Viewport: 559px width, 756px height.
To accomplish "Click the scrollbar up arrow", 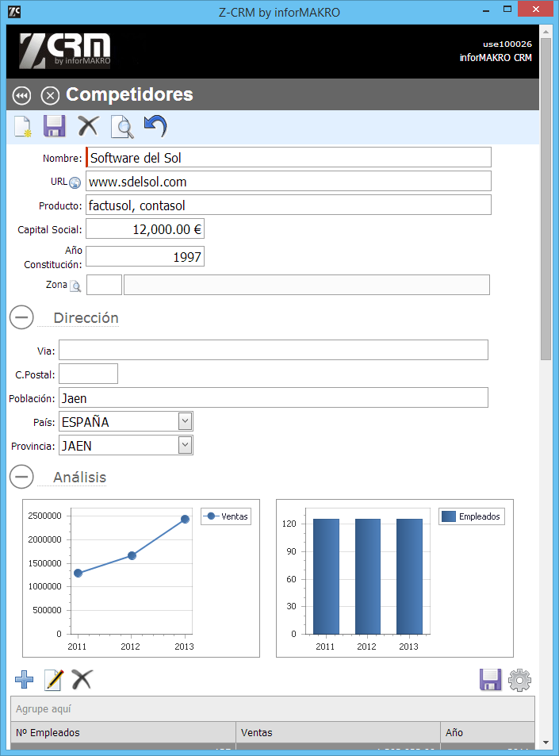I will point(546,32).
